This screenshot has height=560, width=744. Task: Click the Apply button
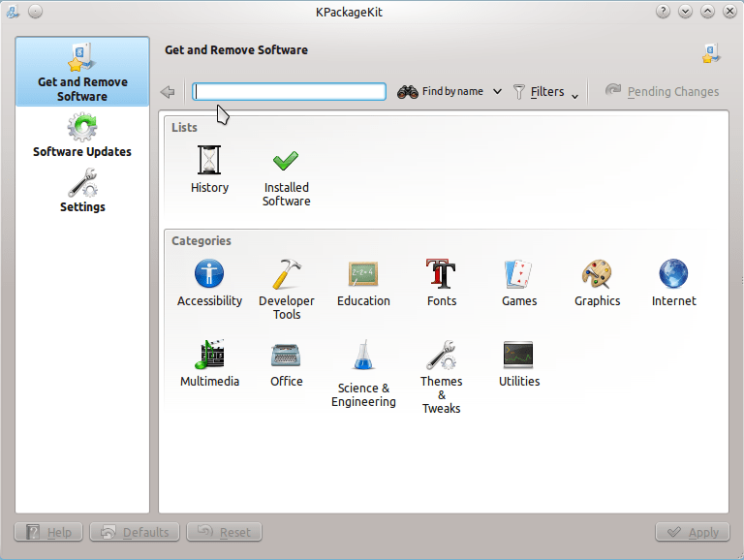(694, 532)
